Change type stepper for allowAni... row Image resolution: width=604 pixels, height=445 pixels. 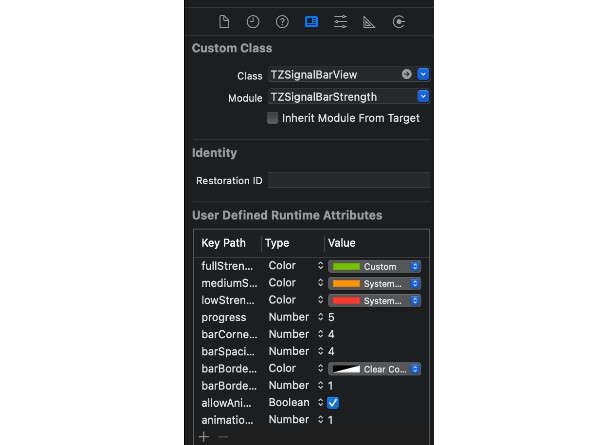(320, 402)
